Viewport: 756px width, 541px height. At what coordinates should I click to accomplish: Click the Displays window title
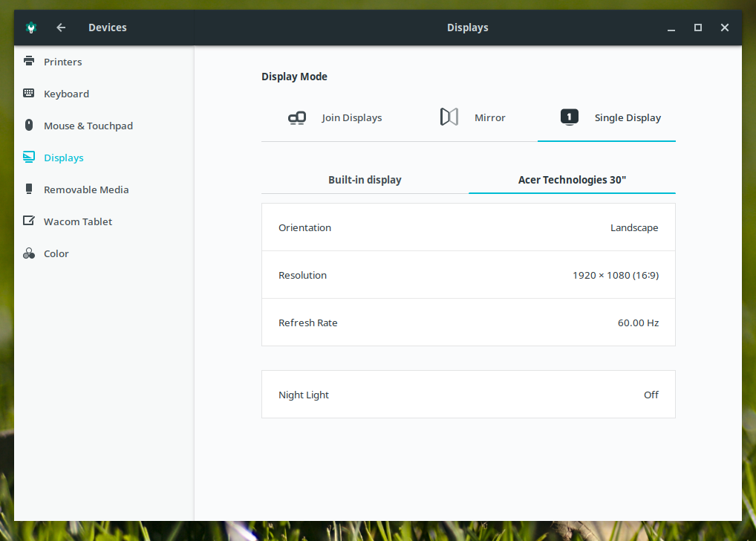coord(468,27)
